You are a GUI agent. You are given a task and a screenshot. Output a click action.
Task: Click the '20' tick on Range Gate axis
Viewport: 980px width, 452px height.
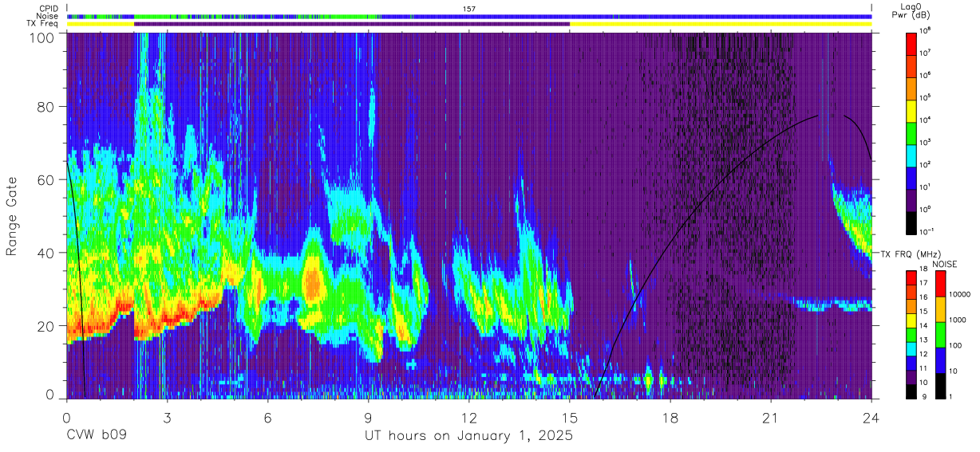(45, 326)
